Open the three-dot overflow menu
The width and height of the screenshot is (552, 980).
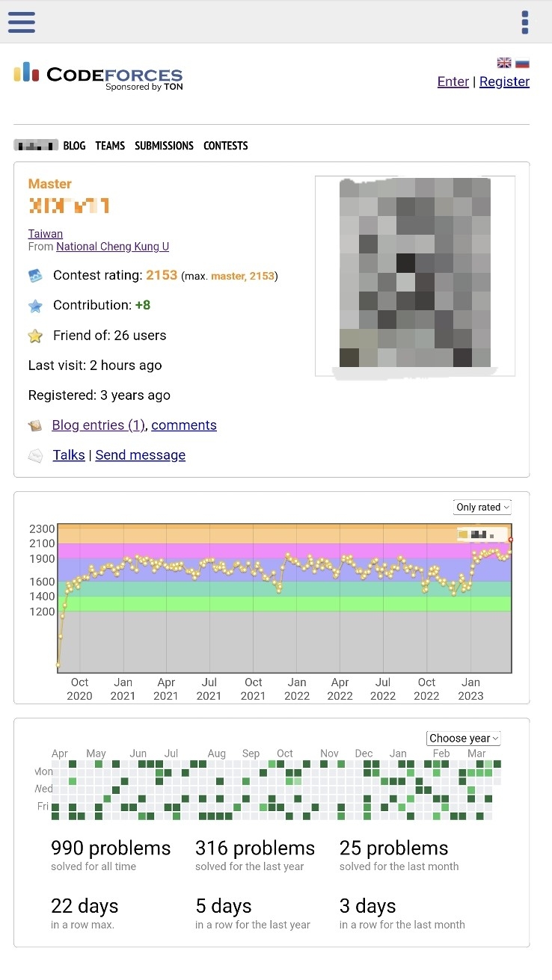pyautogui.click(x=525, y=22)
